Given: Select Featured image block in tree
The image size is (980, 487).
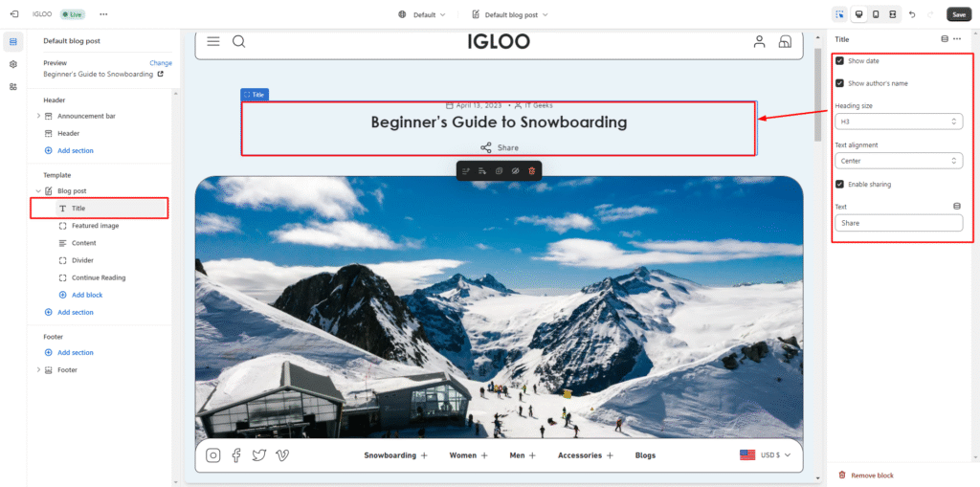Looking at the screenshot, I should [x=95, y=226].
